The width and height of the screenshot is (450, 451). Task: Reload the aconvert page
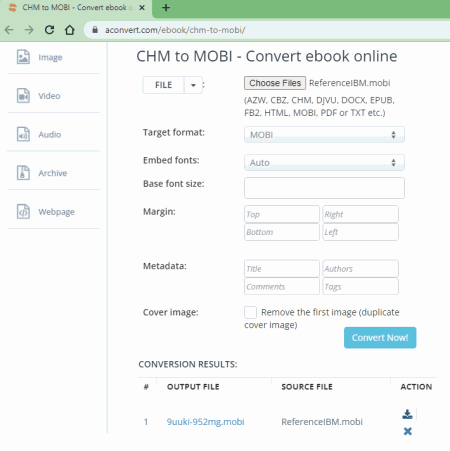click(x=49, y=30)
